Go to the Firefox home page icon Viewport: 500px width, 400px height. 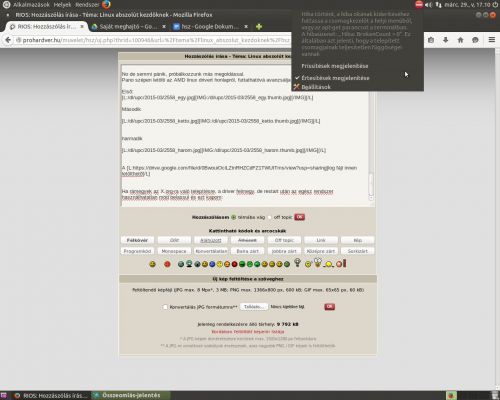tap(460, 40)
